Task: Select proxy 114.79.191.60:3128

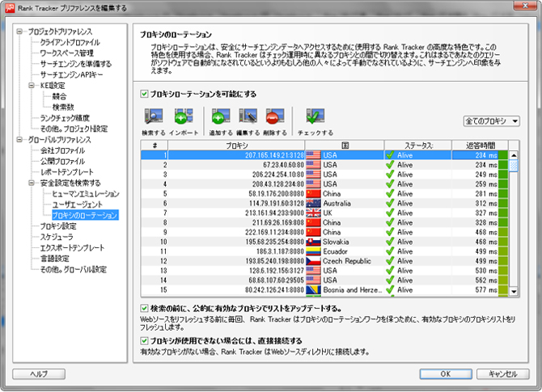Action: pos(277,204)
